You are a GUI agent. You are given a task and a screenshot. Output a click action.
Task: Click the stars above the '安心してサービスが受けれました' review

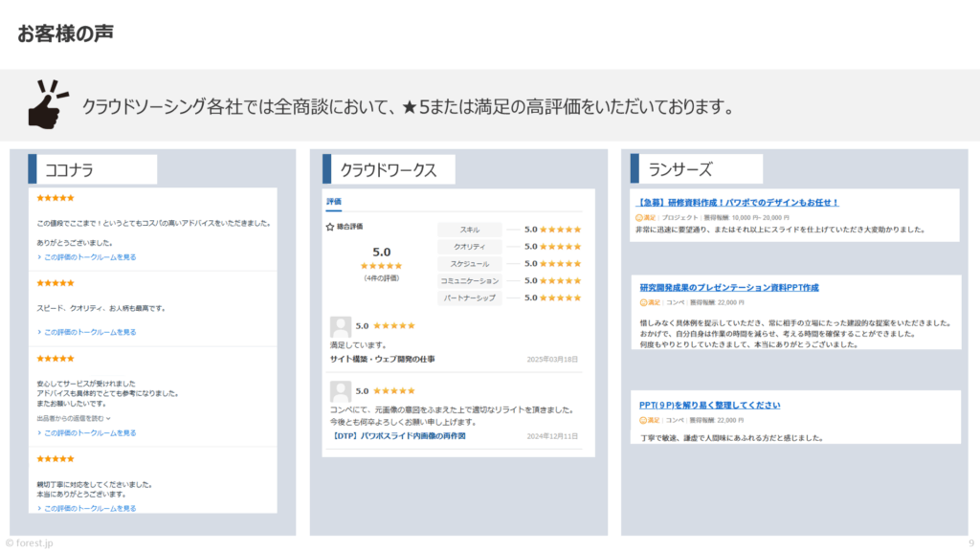(56, 359)
